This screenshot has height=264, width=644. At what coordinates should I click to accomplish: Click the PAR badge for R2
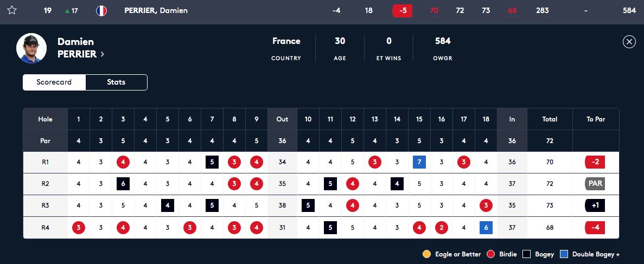595,184
